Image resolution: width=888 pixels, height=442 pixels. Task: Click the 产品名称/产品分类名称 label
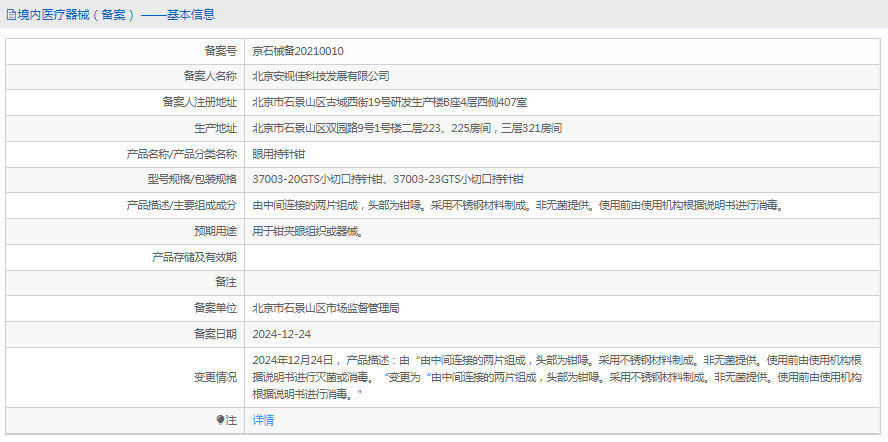click(x=181, y=154)
